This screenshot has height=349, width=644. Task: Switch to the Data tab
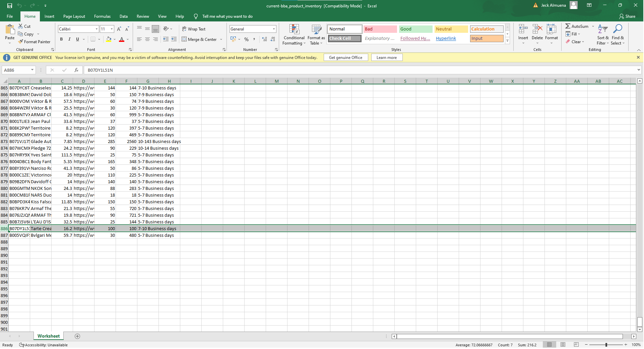(124, 16)
